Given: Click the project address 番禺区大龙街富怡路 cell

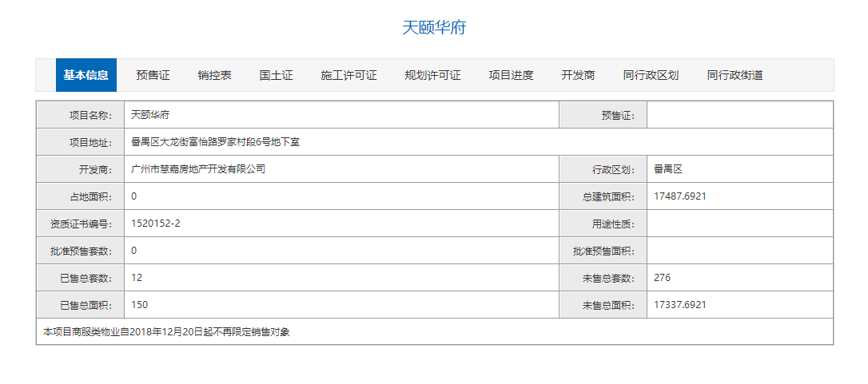Looking at the screenshot, I should pos(215,142).
